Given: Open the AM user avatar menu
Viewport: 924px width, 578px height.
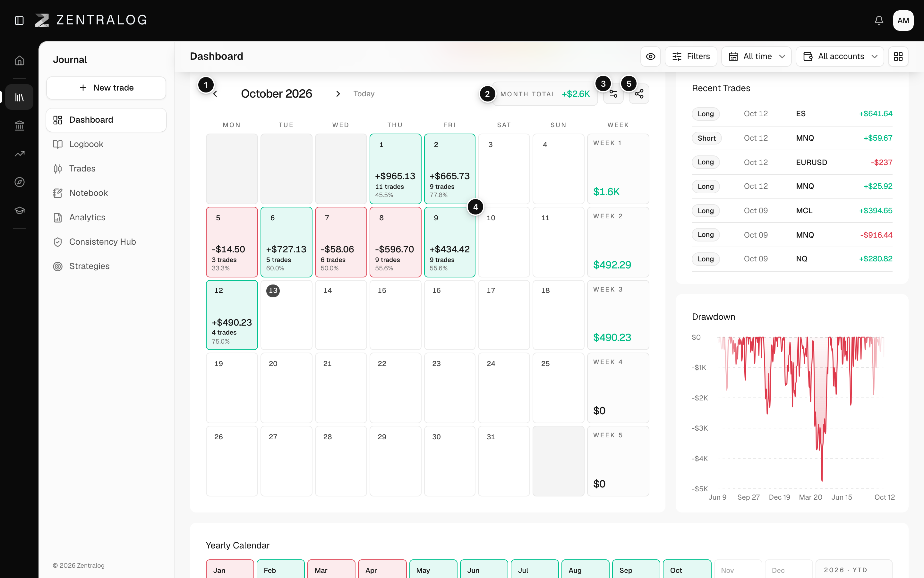Looking at the screenshot, I should pos(903,20).
